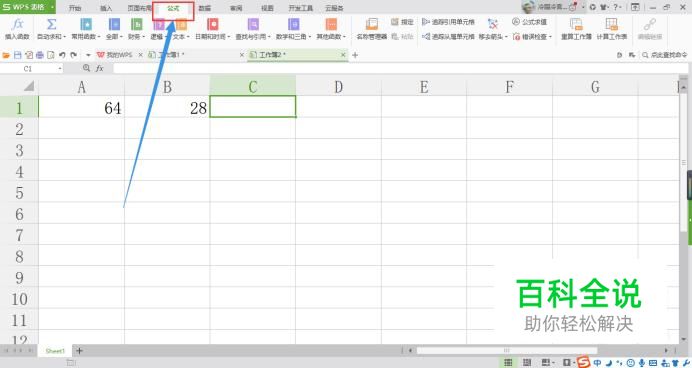Viewport: 692px width, 368px height.
Task: Click the Print icon in quick toolbar
Action: coord(40,55)
